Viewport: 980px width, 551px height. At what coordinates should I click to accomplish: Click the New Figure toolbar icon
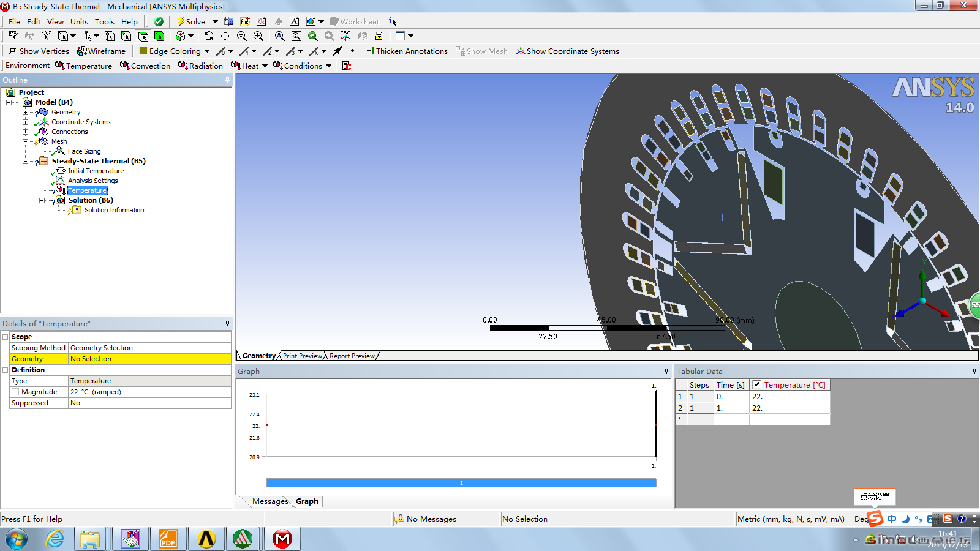pos(311,21)
